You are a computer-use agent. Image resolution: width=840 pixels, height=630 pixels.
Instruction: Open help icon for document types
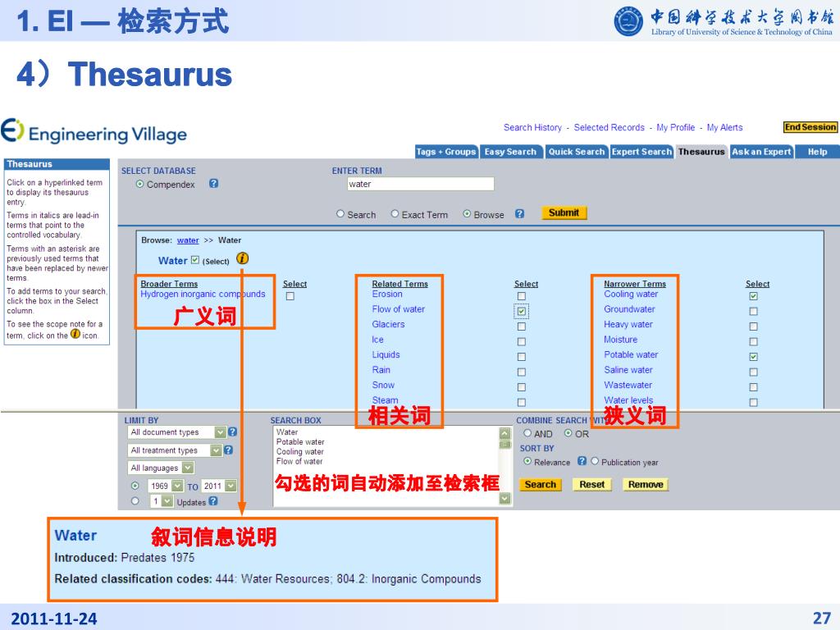[232, 431]
